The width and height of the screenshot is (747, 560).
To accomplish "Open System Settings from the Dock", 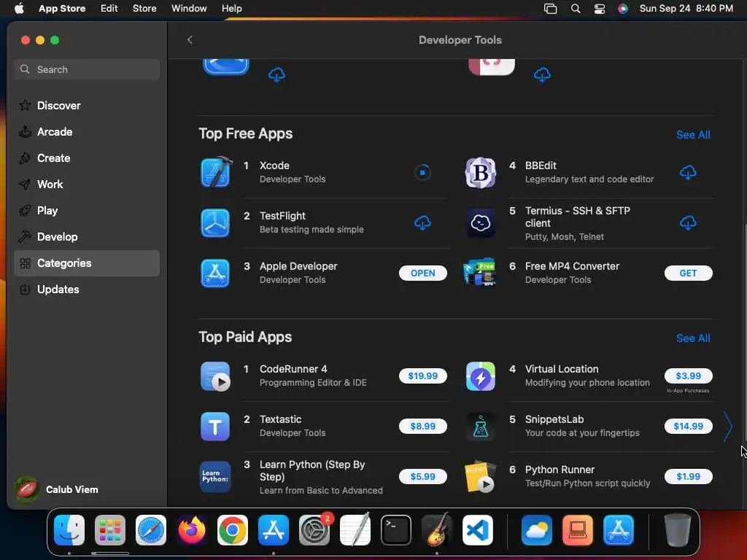I will coord(314,530).
